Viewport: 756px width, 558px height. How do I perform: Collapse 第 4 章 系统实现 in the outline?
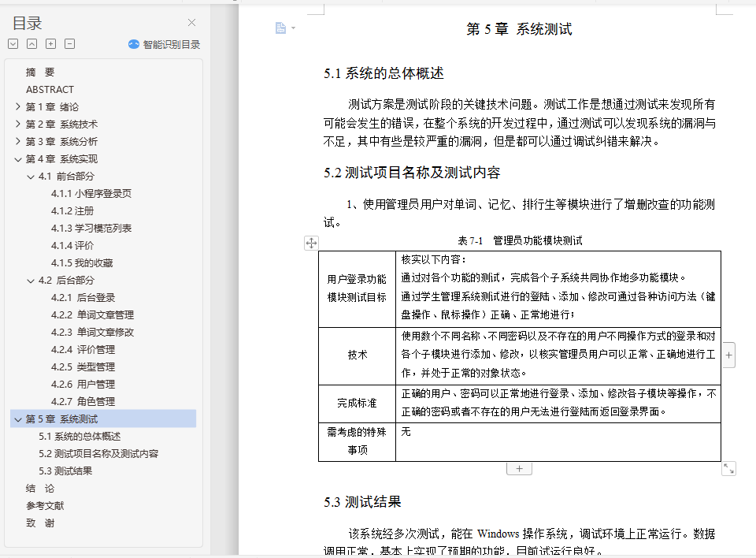pos(18,159)
